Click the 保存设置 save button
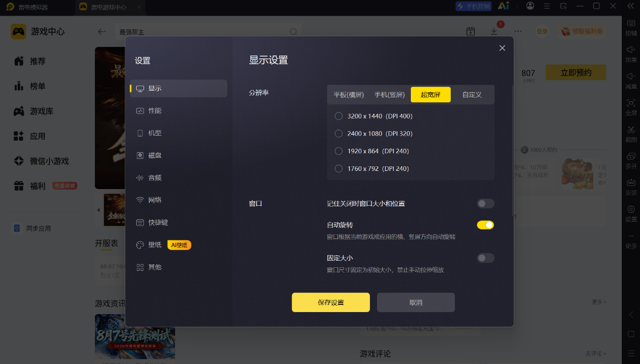 click(331, 302)
